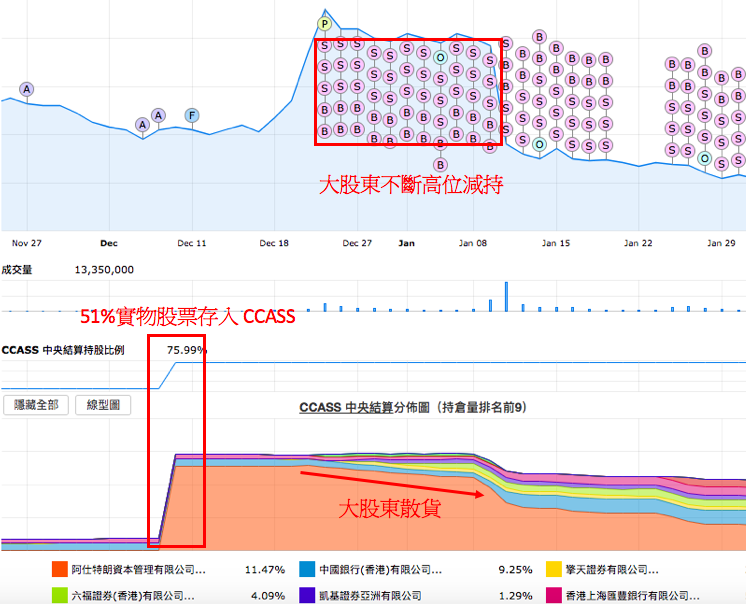
Task: Click the tallest volume bar near Jan 08
Action: 506,297
